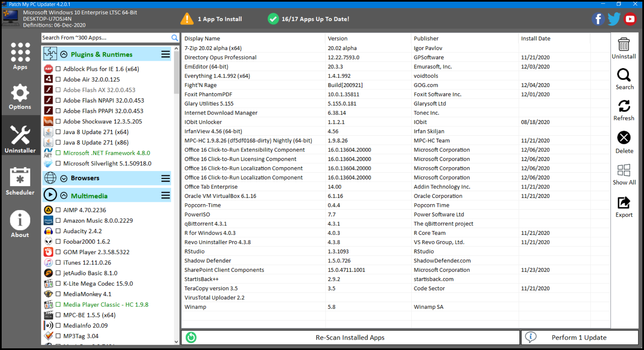
Task: Select the Winamp row
Action: (396, 307)
